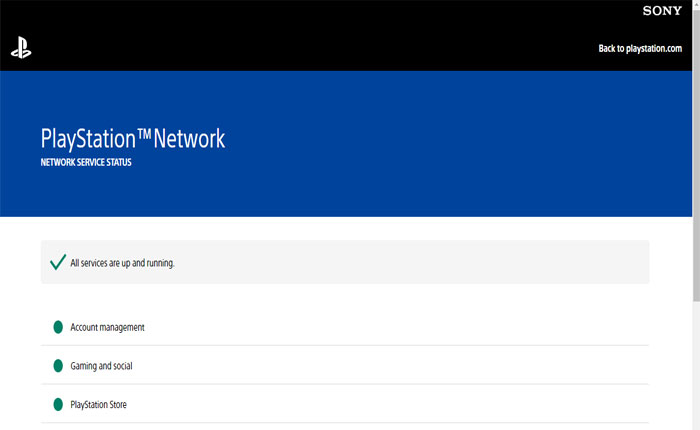Click the NETWORK SERVICE STATUS subtitle
Image resolution: width=700 pixels, height=430 pixels.
pos(85,162)
